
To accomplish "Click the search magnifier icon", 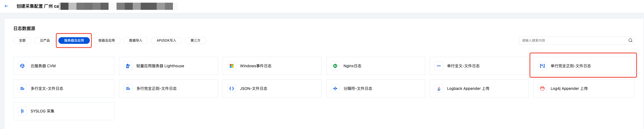I will point(630,41).
